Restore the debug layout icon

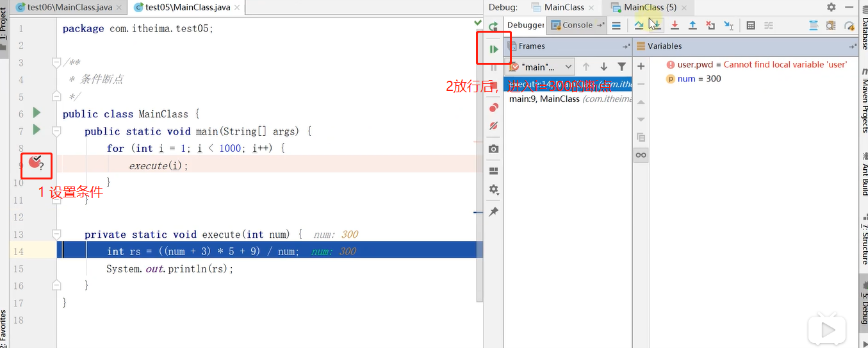[493, 171]
